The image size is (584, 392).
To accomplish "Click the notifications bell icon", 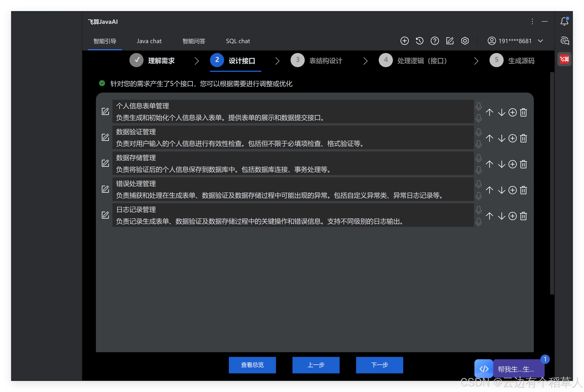I will (564, 21).
